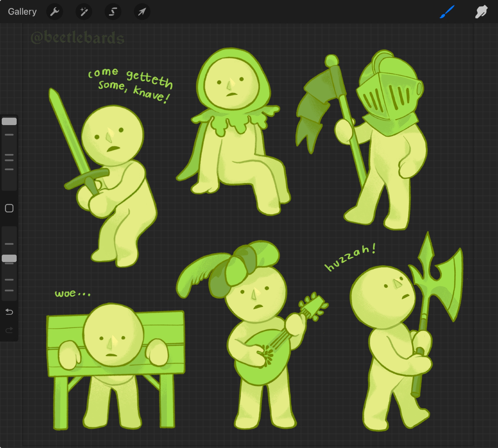Open the Actions wrench menu
Image resolution: width=498 pixels, height=448 pixels.
pos(55,12)
